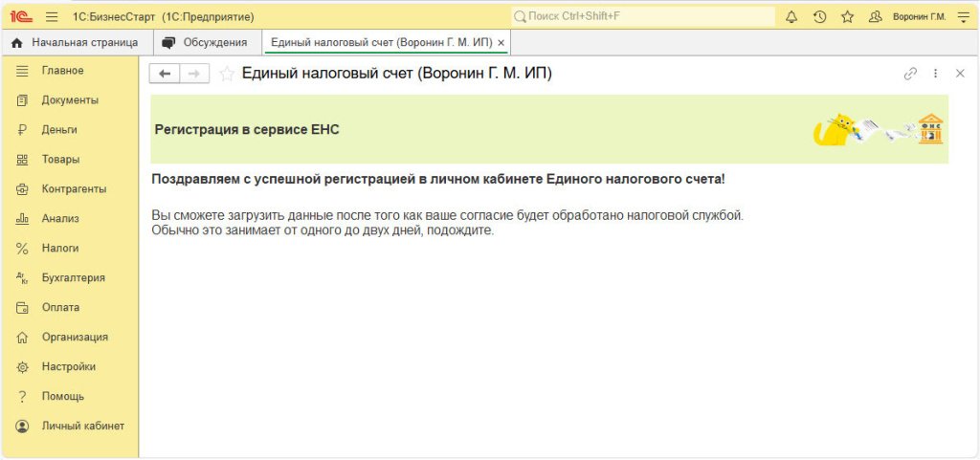Add this page to favorites star

point(227,74)
